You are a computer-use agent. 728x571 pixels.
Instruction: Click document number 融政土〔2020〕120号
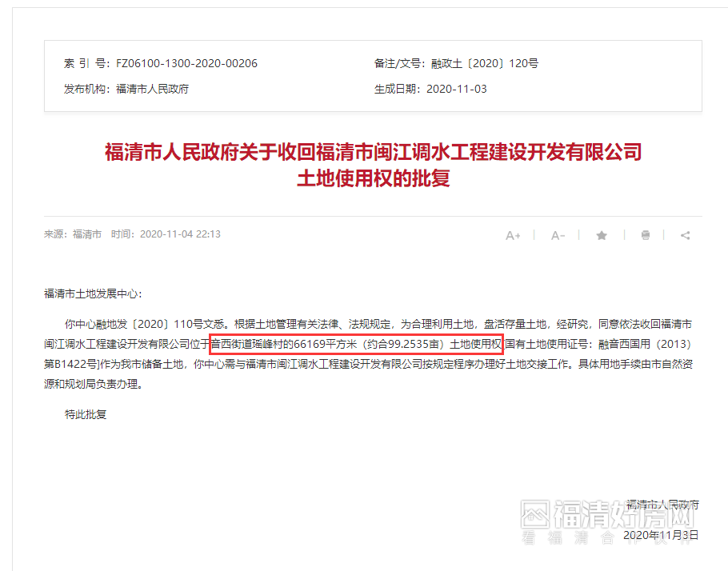485,63
